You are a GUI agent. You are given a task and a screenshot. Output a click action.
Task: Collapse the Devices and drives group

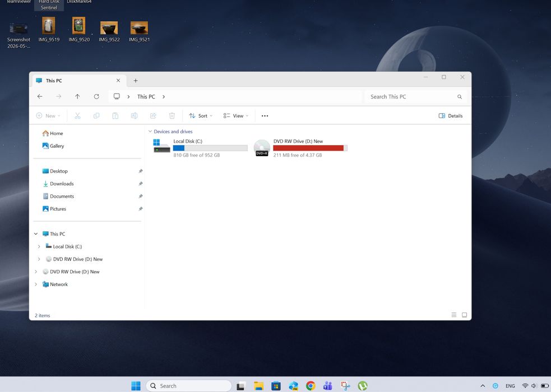click(150, 132)
